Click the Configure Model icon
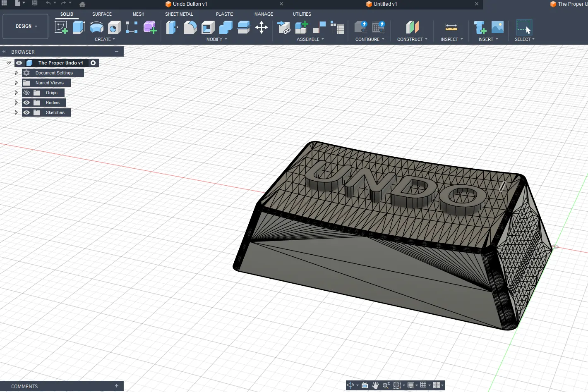The image size is (588, 392). 361,27
